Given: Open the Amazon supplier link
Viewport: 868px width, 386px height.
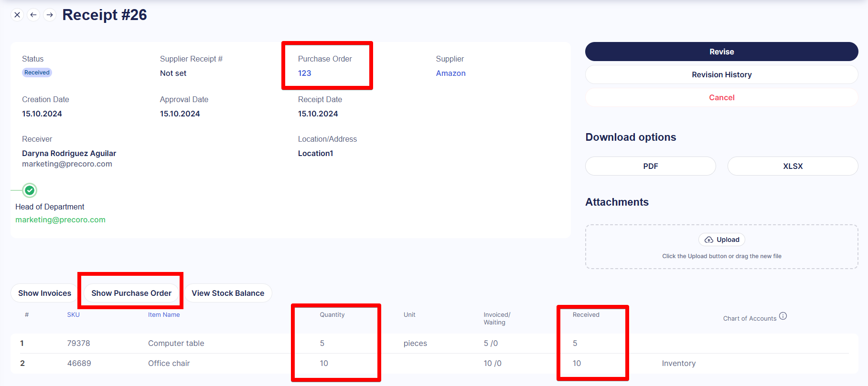Looking at the screenshot, I should tap(450, 73).
